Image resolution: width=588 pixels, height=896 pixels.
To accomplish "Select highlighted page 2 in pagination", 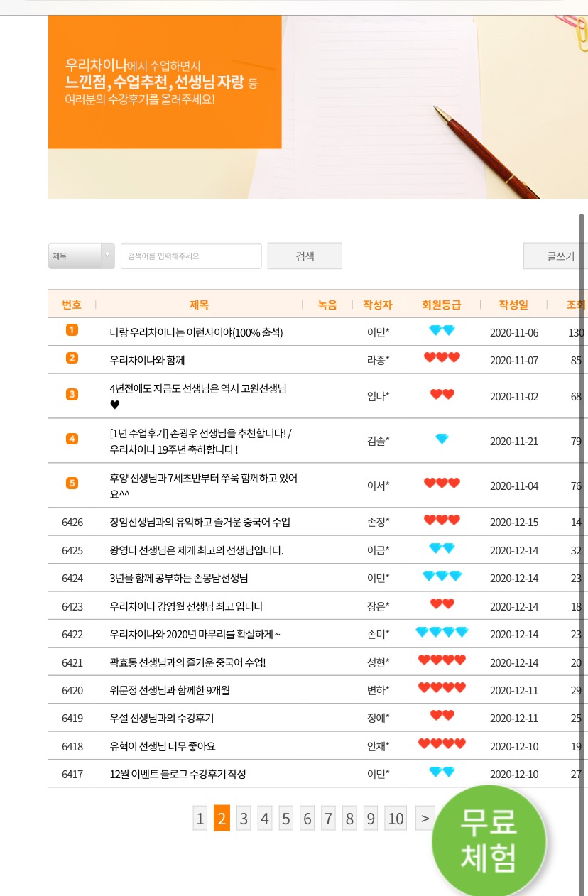I will [x=222, y=819].
